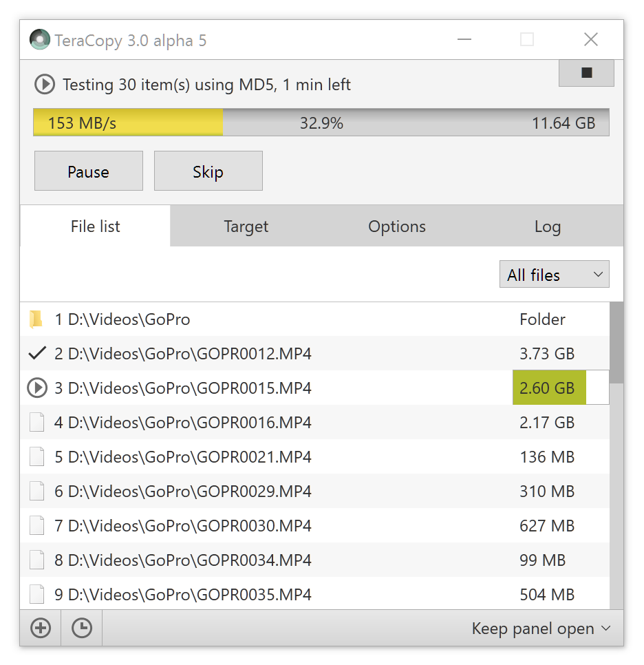Click the TeraCopy app logo icon
This screenshot has width=644, height=665.
(40, 39)
